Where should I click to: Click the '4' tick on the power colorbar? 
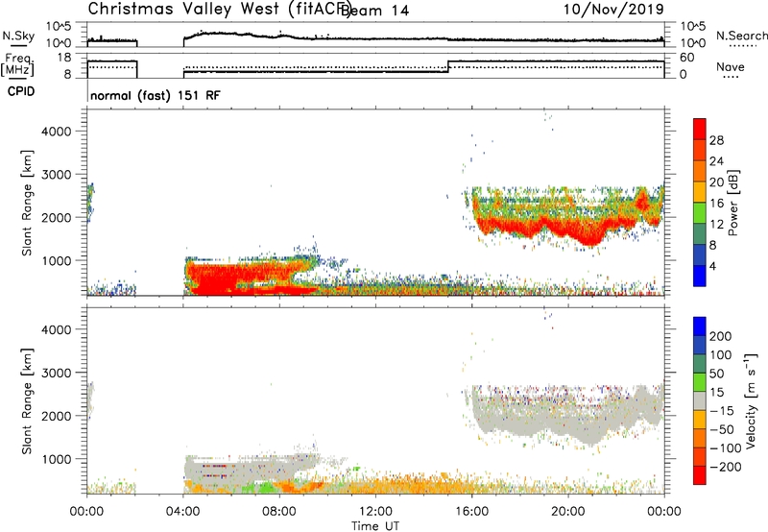[712, 266]
